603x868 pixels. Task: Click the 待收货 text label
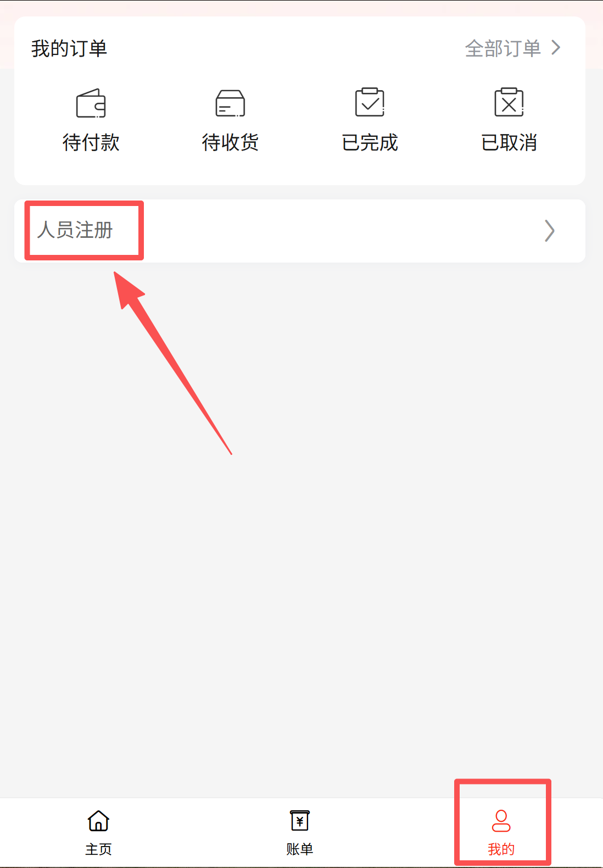[230, 142]
